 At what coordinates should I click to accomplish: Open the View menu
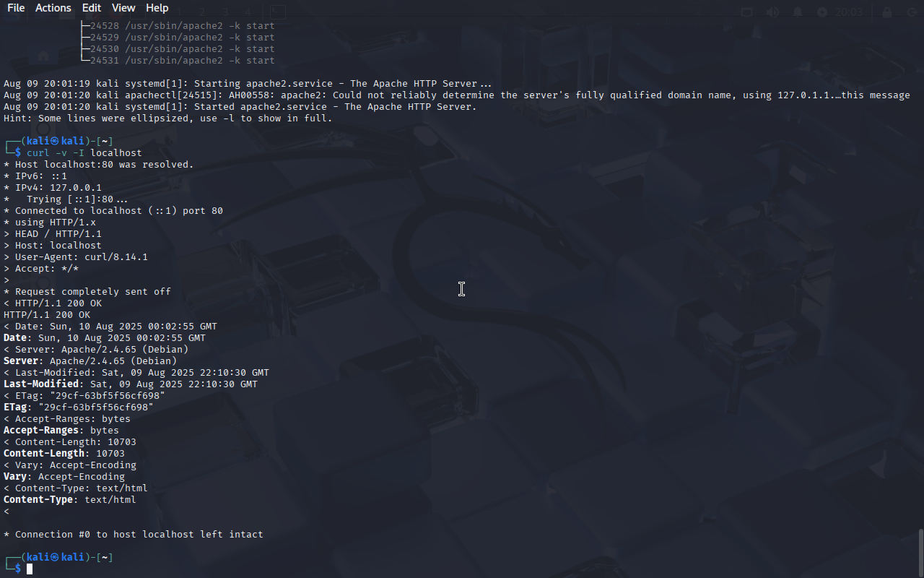[123, 8]
